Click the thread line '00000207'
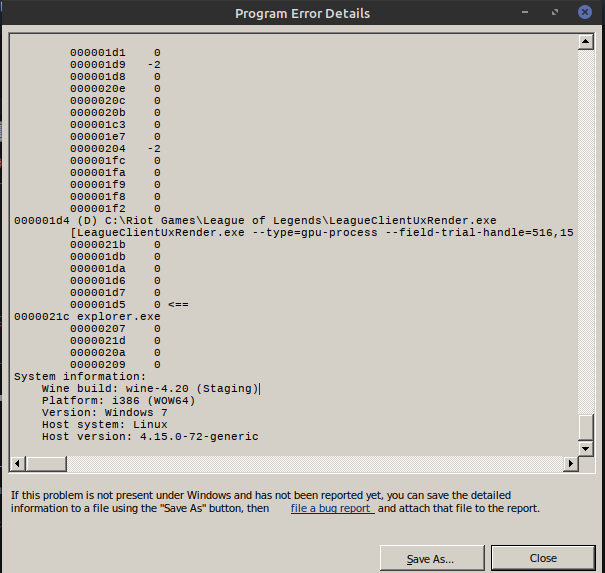The height and width of the screenshot is (573, 605). pos(115,329)
